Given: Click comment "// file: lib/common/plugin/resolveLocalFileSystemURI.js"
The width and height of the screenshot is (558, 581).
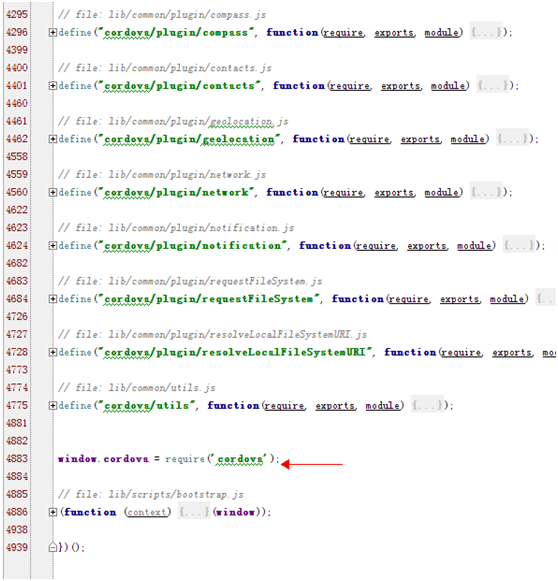Looking at the screenshot, I should click(212, 335).
